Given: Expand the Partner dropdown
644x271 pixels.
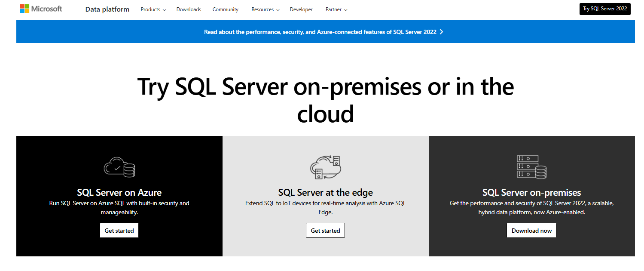Looking at the screenshot, I should click(336, 9).
